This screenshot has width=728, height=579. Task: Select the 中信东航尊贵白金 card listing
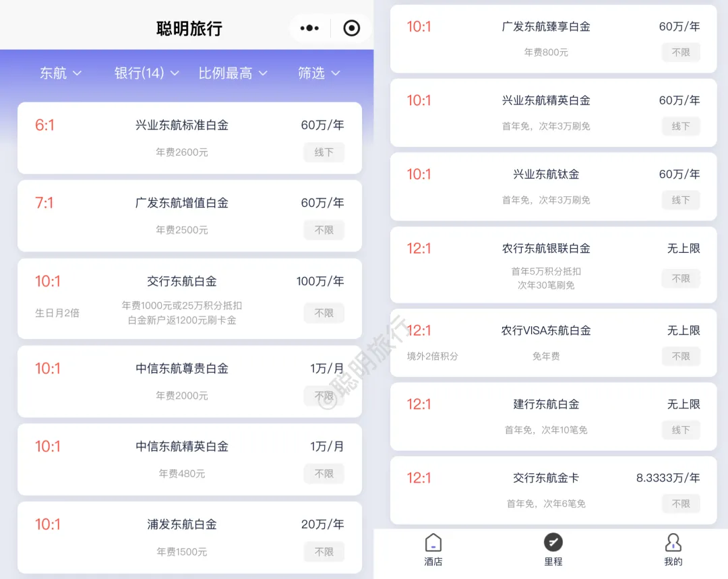(x=182, y=369)
